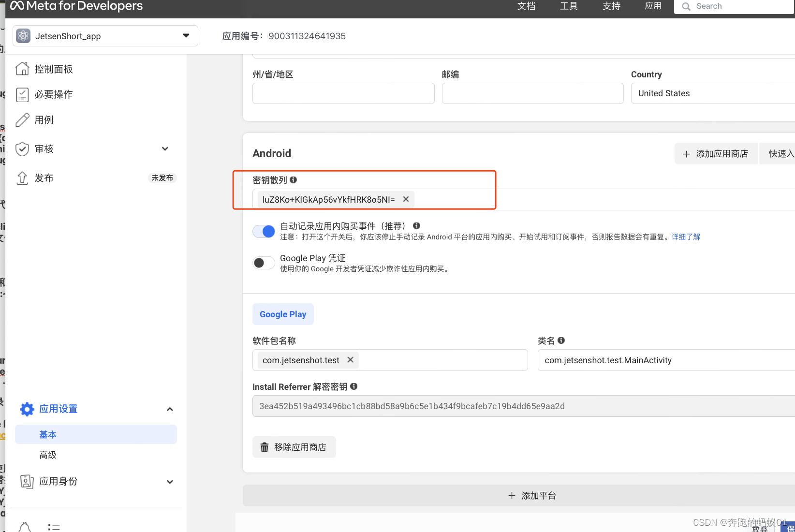Open the 详细了解 link
Image resolution: width=795 pixels, height=532 pixels.
[686, 237]
